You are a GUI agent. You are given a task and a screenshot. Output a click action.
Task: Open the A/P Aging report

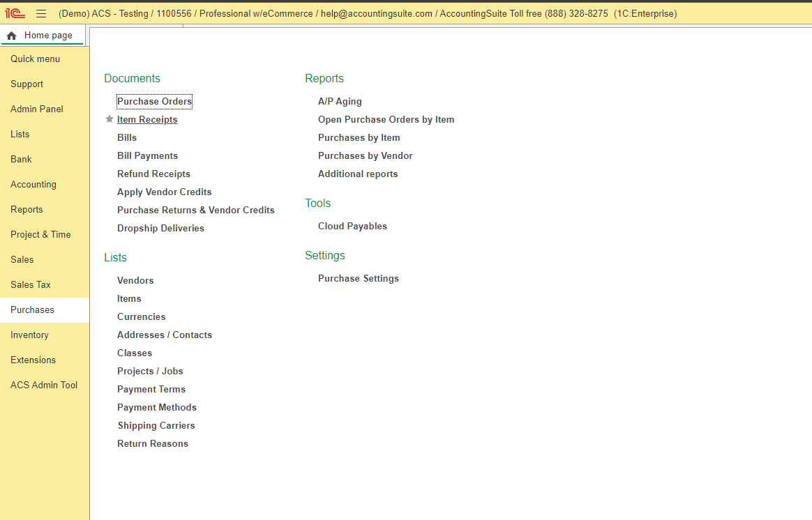(x=340, y=101)
